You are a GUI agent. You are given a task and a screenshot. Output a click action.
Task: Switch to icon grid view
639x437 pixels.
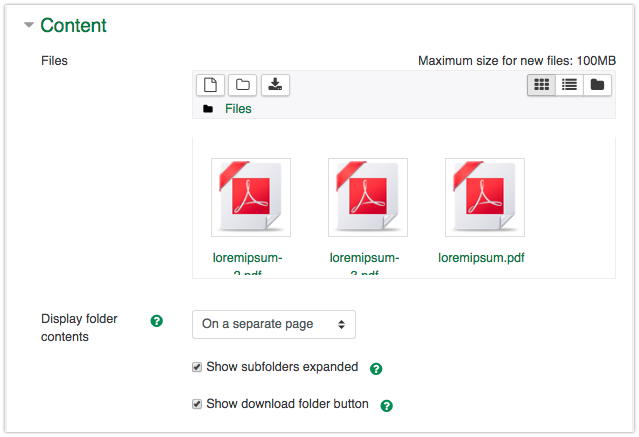click(542, 85)
